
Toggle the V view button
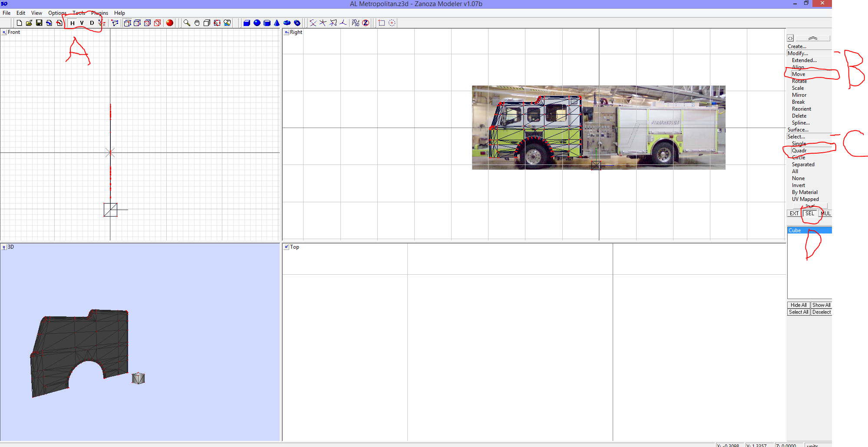click(82, 23)
